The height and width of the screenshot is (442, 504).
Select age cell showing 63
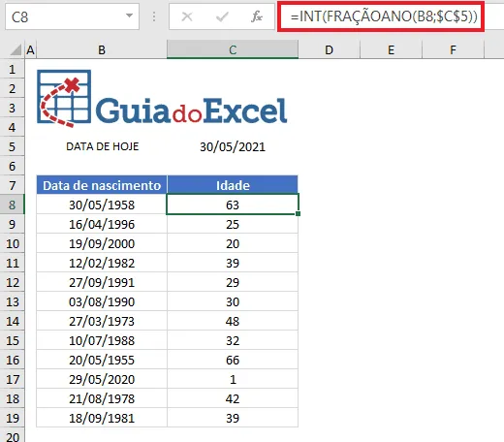click(x=233, y=205)
